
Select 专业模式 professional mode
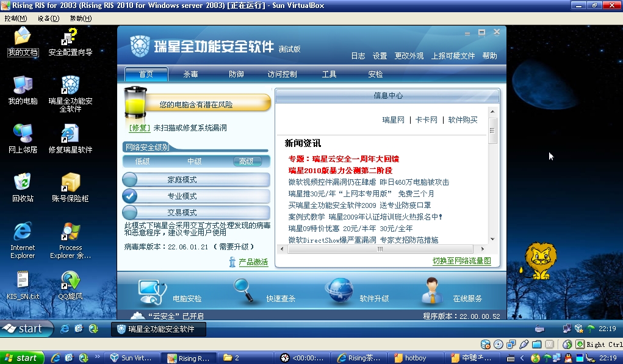click(196, 196)
